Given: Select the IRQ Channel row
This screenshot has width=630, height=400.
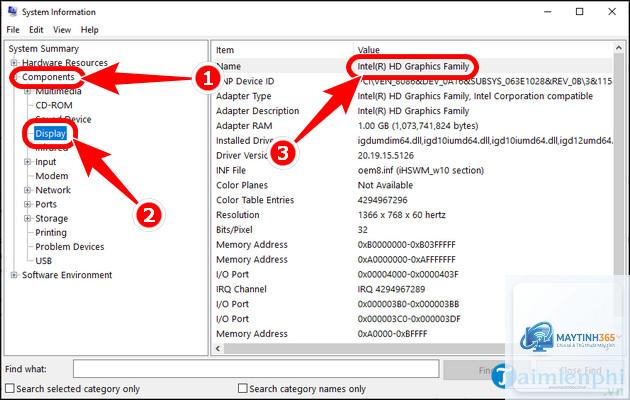Looking at the screenshot, I should pyautogui.click(x=414, y=289).
